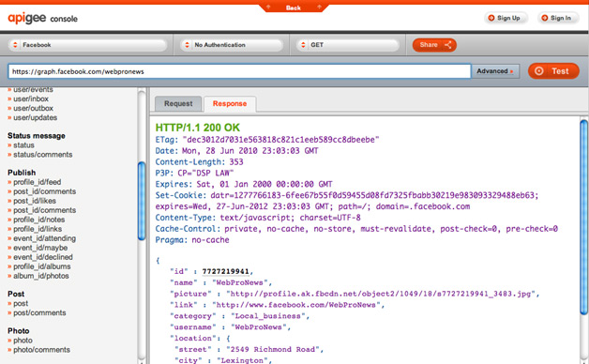Select user/updates in the API list
Viewport: 589px width, 364px height.
tap(36, 117)
